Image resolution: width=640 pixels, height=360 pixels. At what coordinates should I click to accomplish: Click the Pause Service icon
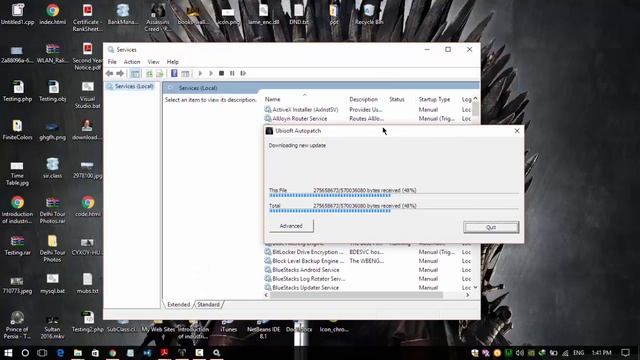(x=232, y=73)
